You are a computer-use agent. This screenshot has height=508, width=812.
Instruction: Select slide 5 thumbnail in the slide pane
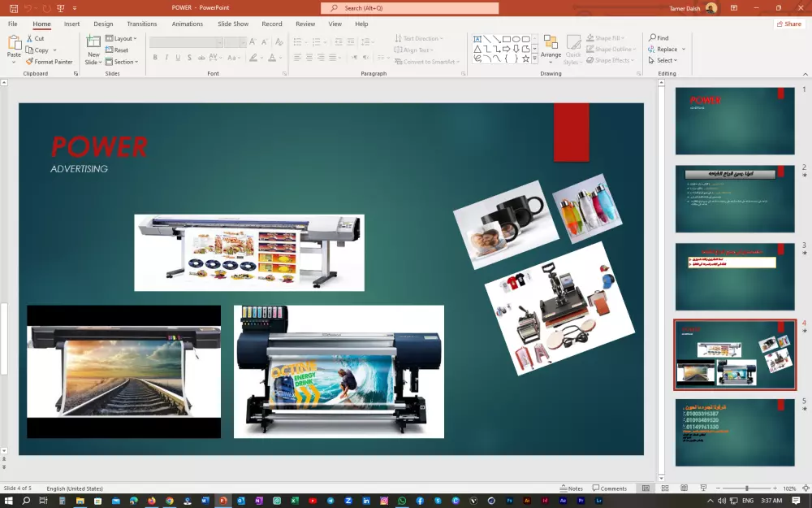735,433
